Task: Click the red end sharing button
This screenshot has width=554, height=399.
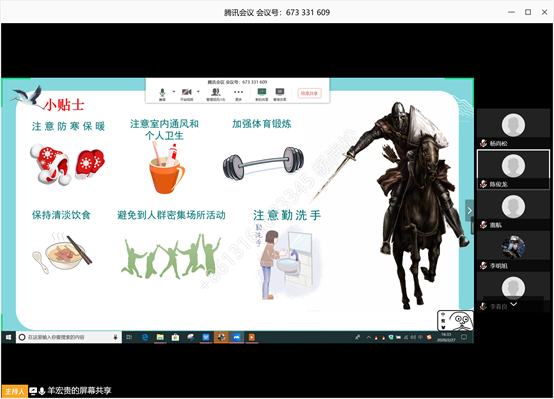Action: (x=309, y=93)
